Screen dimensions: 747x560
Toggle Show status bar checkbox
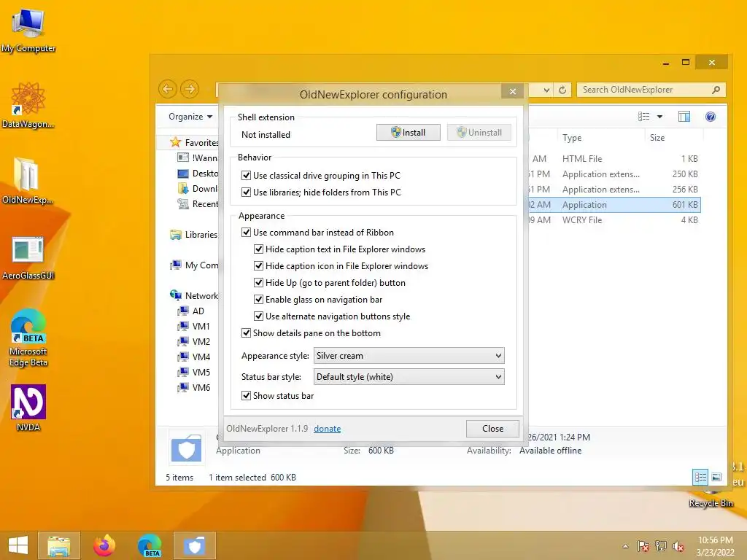pos(246,395)
